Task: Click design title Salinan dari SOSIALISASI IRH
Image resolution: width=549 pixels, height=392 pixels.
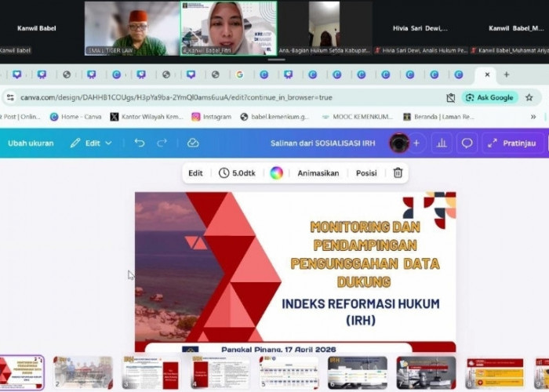Action: coord(322,143)
